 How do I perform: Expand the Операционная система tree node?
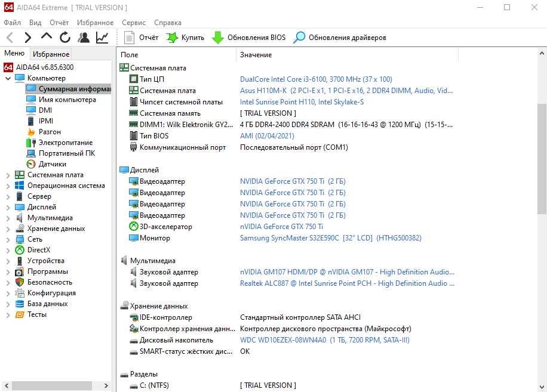click(x=8, y=186)
